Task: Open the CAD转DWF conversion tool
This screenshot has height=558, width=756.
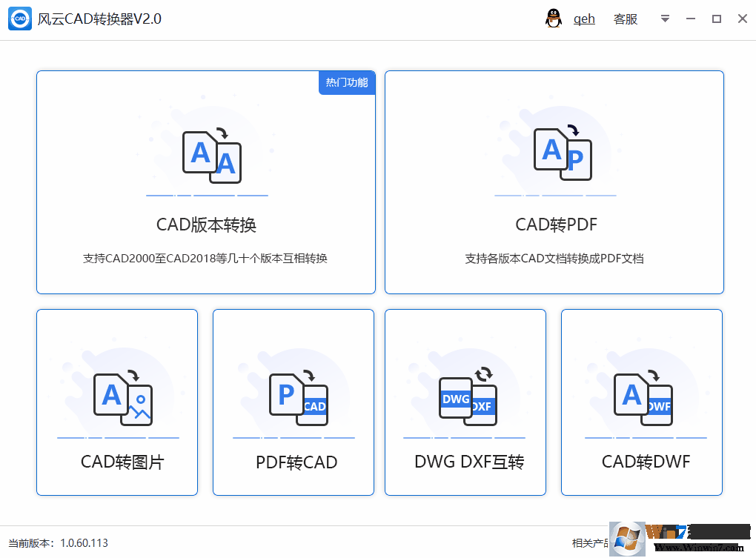Action: click(641, 402)
